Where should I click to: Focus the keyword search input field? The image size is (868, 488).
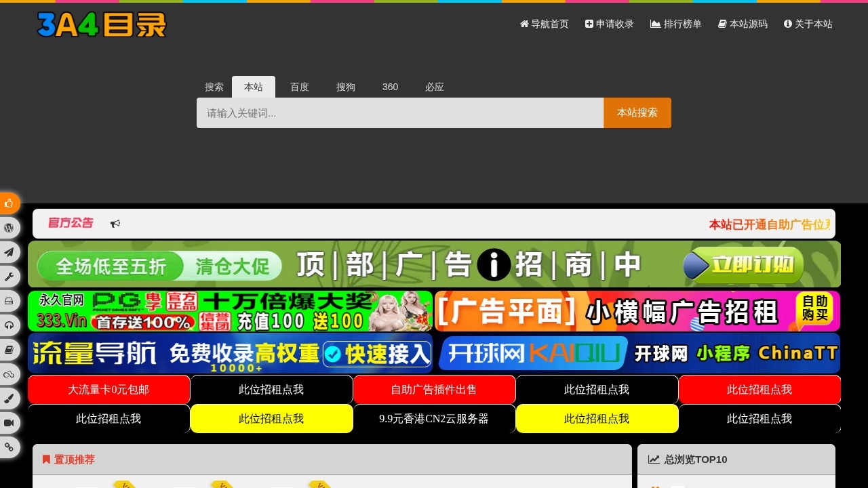tap(400, 113)
